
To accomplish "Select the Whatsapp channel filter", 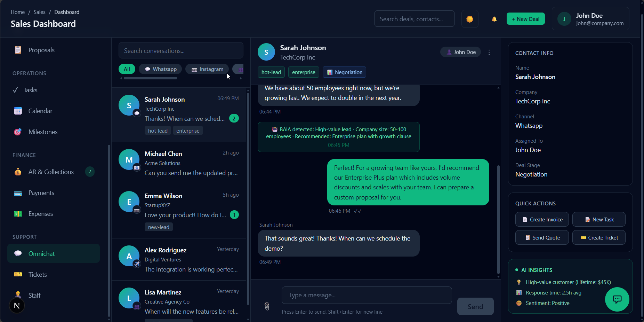I will point(160,69).
